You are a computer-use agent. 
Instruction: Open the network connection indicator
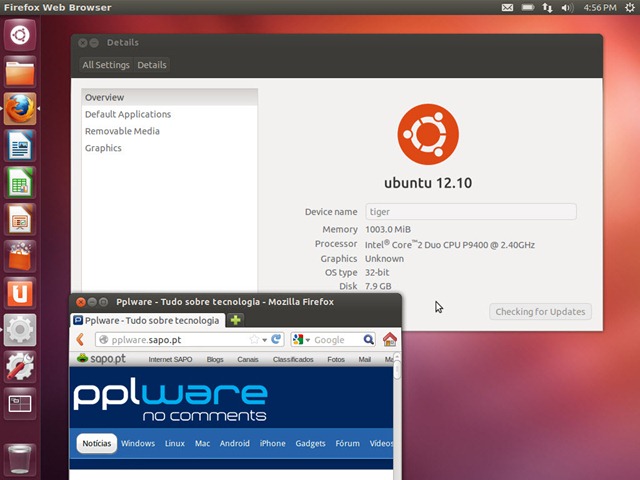coord(547,7)
